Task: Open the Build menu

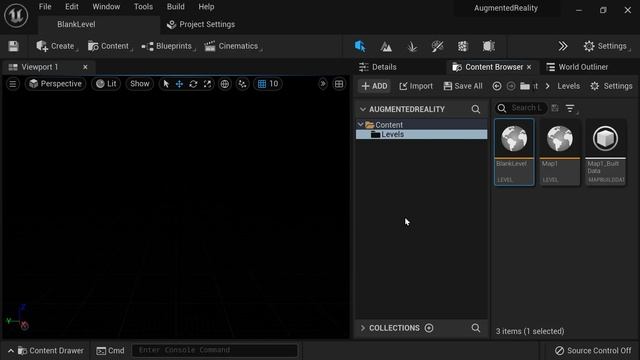Action: pyautogui.click(x=176, y=7)
